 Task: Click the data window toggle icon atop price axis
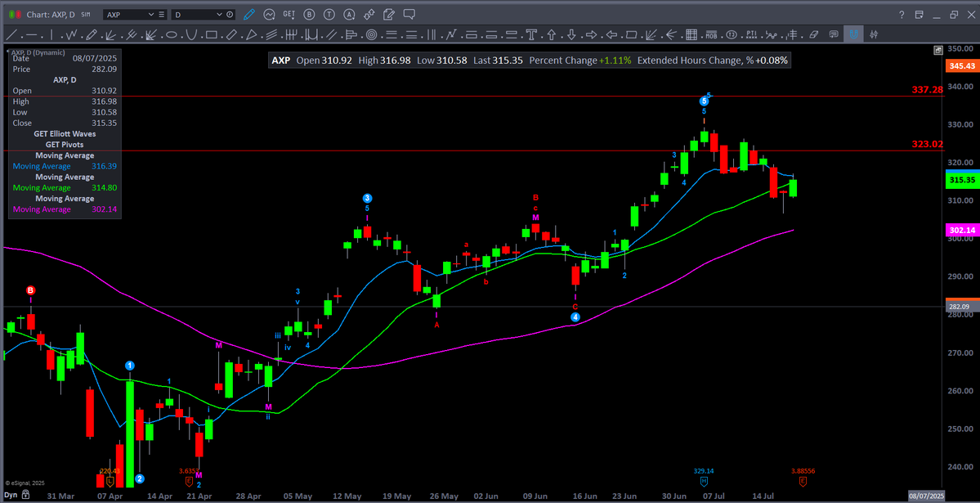[938, 50]
